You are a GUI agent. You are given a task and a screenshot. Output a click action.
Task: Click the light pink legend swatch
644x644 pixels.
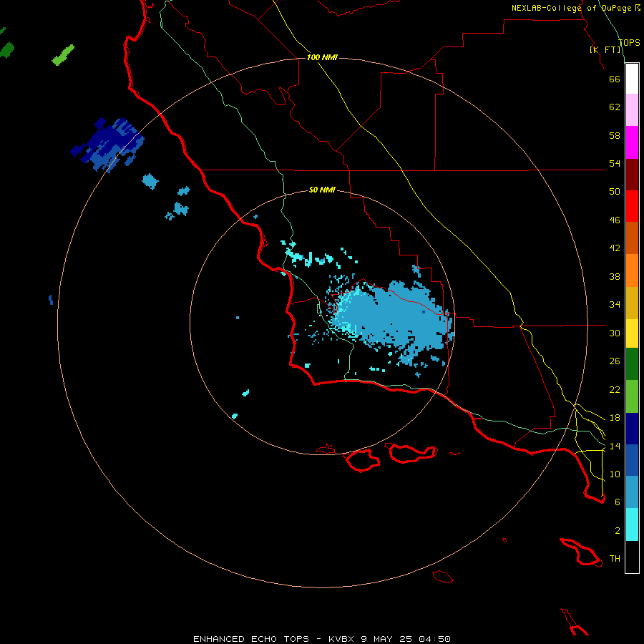pos(632,110)
